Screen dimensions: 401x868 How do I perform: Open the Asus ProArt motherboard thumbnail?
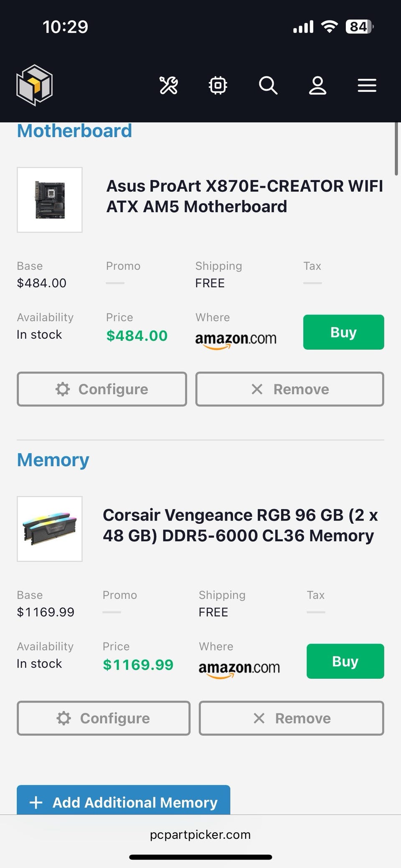(50, 200)
